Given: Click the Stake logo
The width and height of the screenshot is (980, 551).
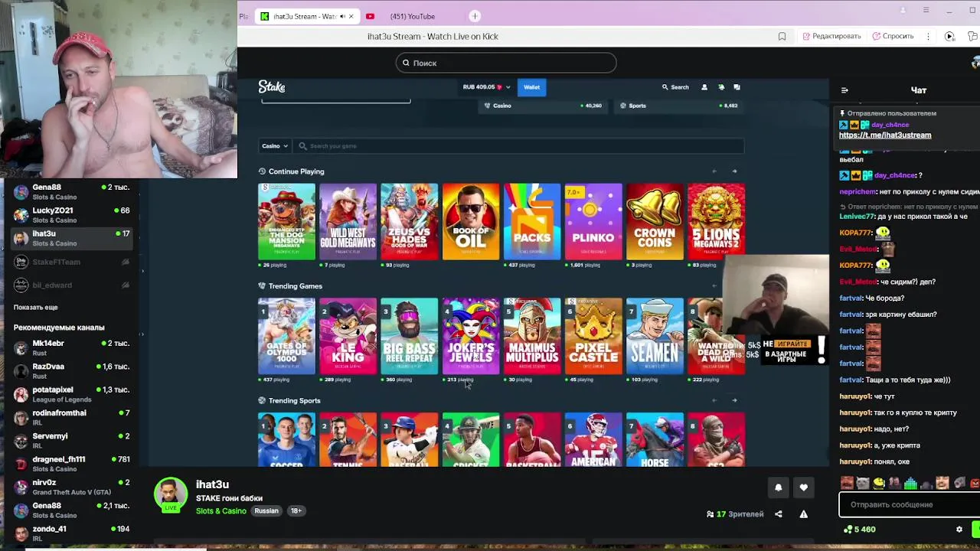Looking at the screenshot, I should coord(272,87).
